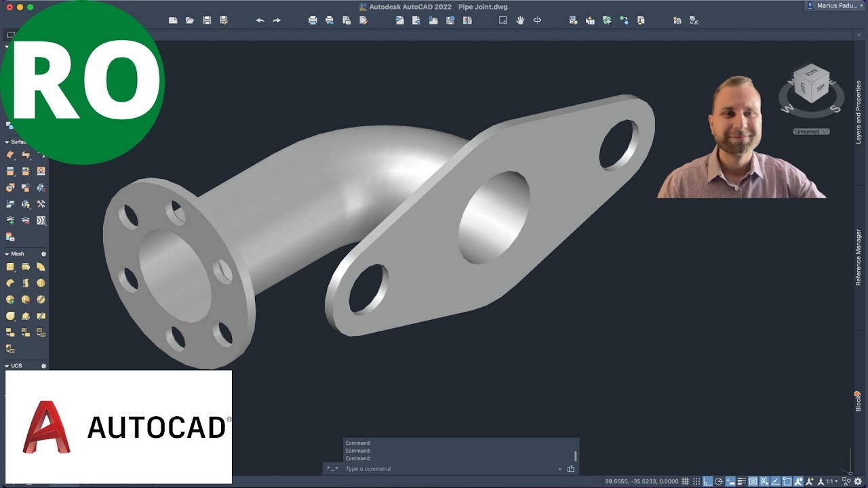Expand command history with the up arrow

tap(559, 468)
